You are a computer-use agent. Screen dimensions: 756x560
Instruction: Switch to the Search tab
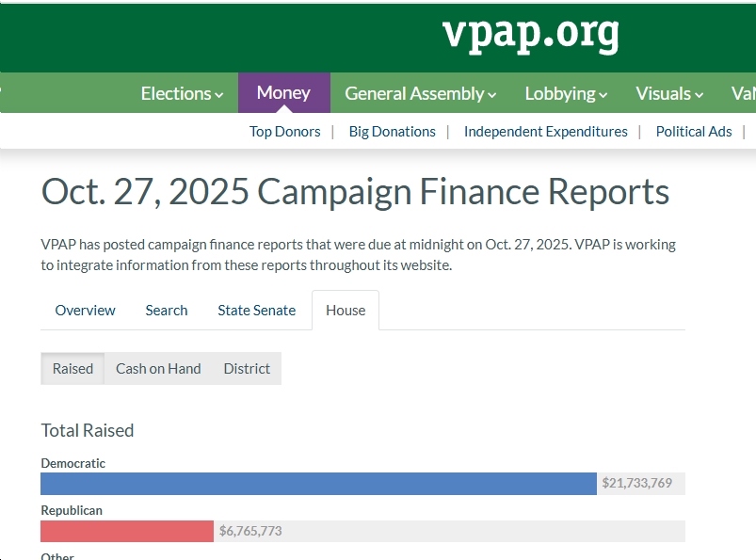tap(167, 311)
